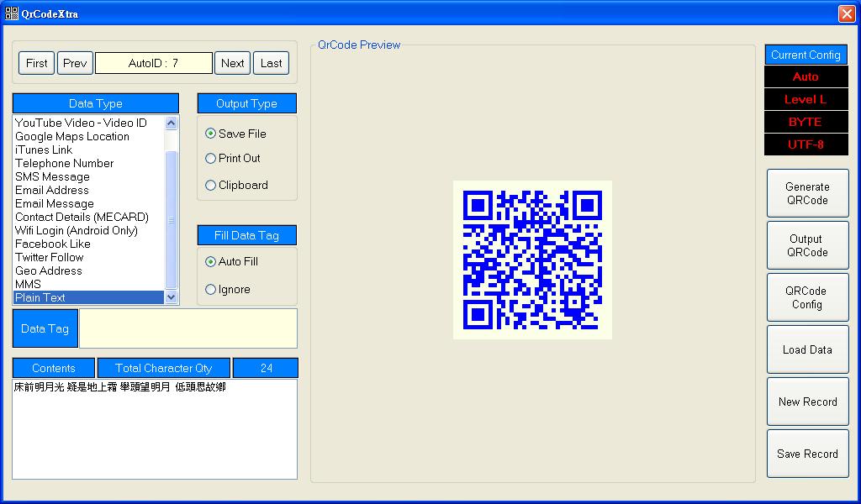Click the Output QRCode button
Image resolution: width=861 pixels, height=504 pixels.
point(807,245)
